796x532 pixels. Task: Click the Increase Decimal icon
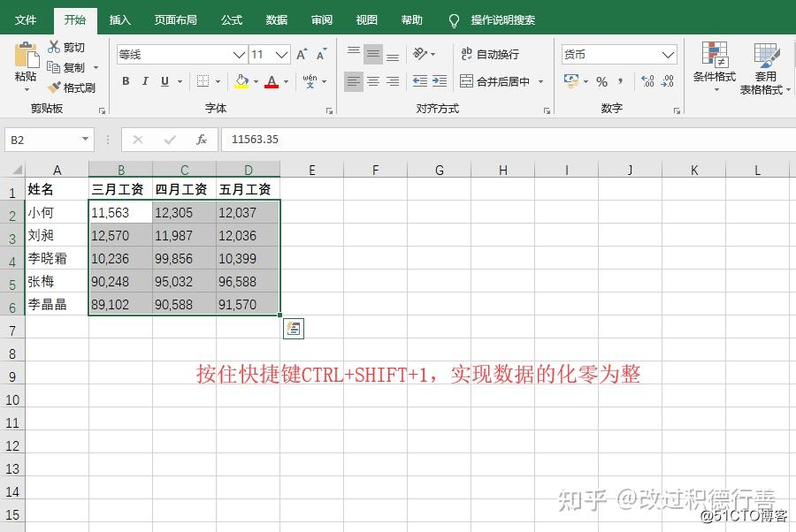(x=646, y=82)
